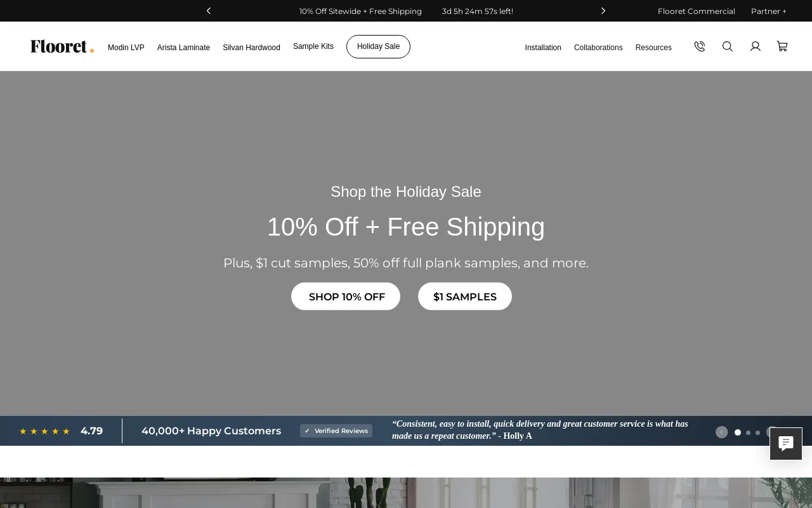This screenshot has height=508, width=812.
Task: Click the Verified Reviews badge
Action: click(x=336, y=431)
